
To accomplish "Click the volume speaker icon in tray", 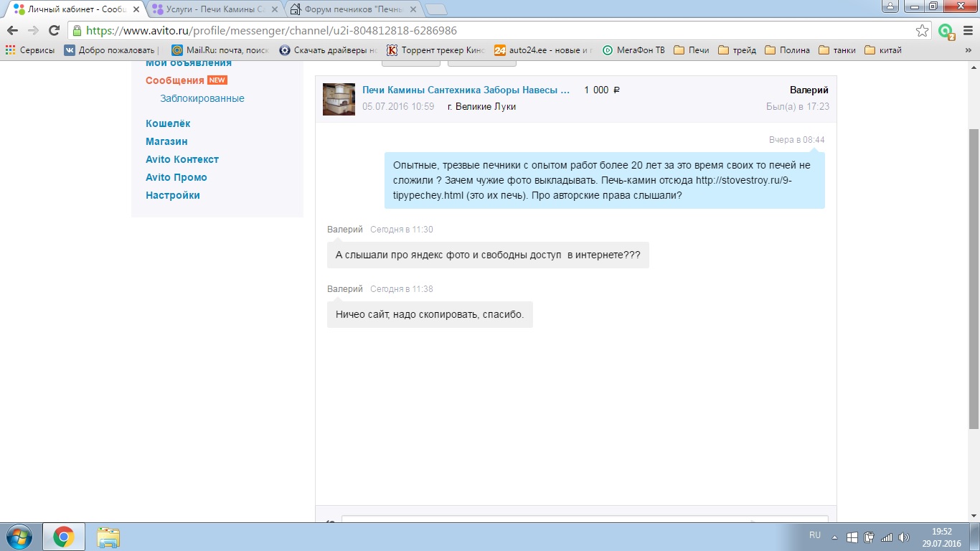I will pos(904,537).
